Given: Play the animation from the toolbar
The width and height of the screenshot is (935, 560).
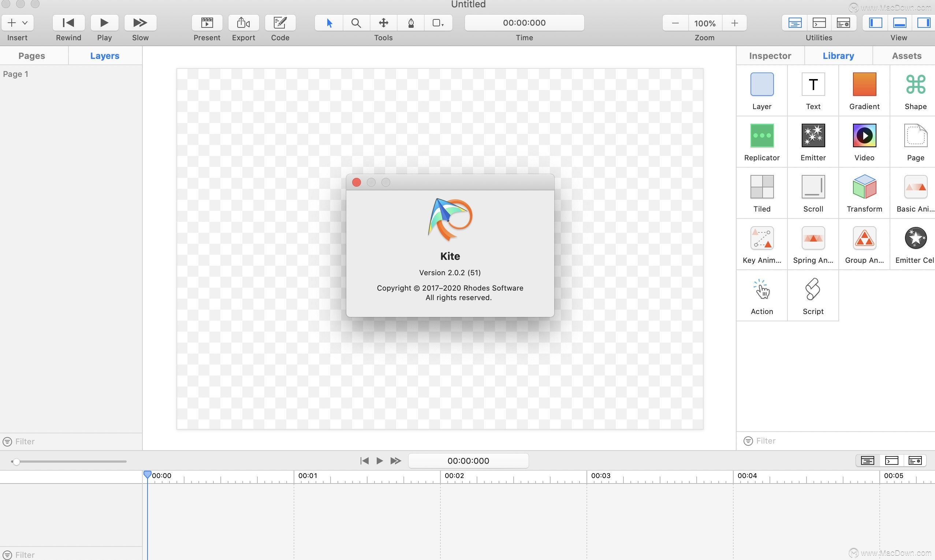Looking at the screenshot, I should [104, 23].
